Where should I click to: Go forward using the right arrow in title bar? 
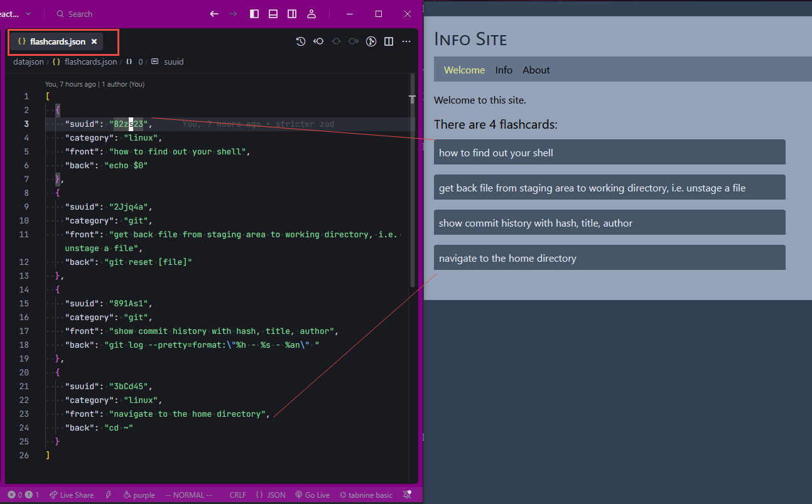pos(233,14)
